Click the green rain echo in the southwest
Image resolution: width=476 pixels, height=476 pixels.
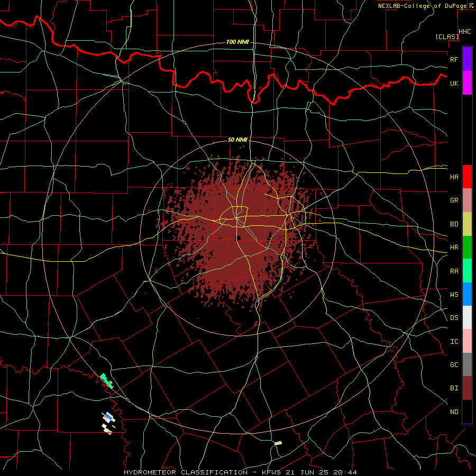click(107, 381)
